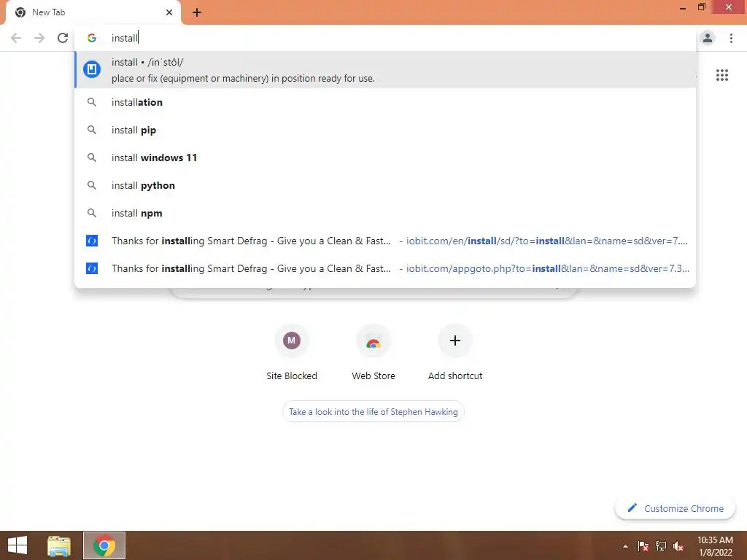The width and height of the screenshot is (747, 560).
Task: Restore down the Chrome window
Action: point(701,7)
